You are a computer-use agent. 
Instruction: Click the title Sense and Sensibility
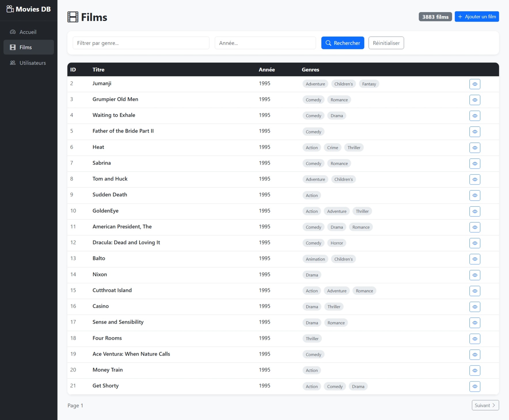tap(118, 322)
